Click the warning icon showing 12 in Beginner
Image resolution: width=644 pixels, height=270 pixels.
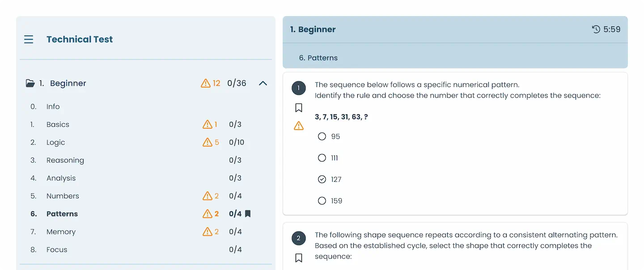206,83
